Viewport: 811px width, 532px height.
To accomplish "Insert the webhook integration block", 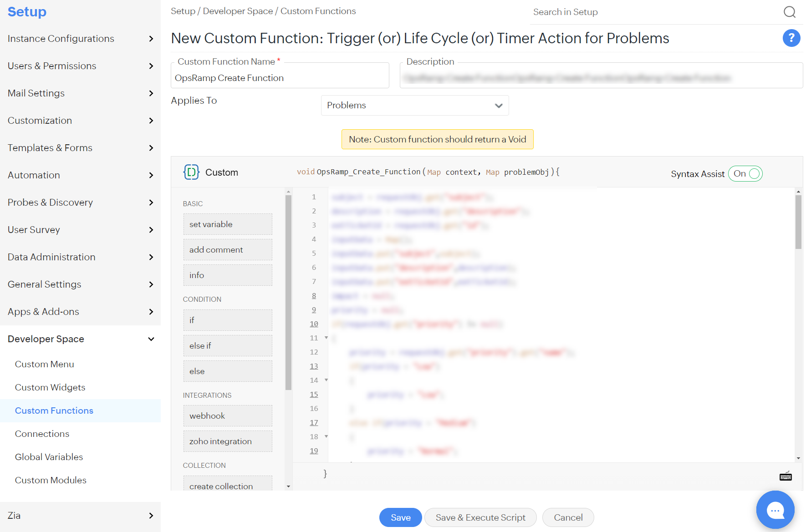I will [x=228, y=416].
